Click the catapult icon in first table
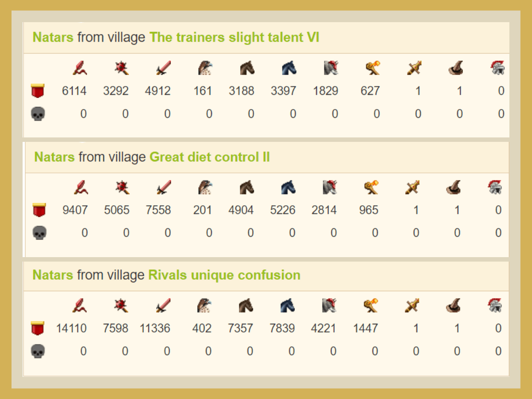 (372, 68)
